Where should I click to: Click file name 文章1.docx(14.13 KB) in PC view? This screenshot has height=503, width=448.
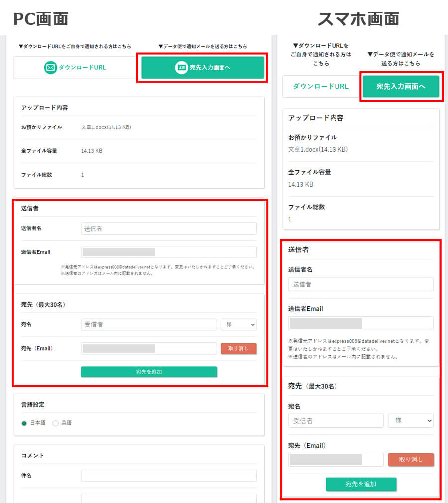(x=106, y=127)
